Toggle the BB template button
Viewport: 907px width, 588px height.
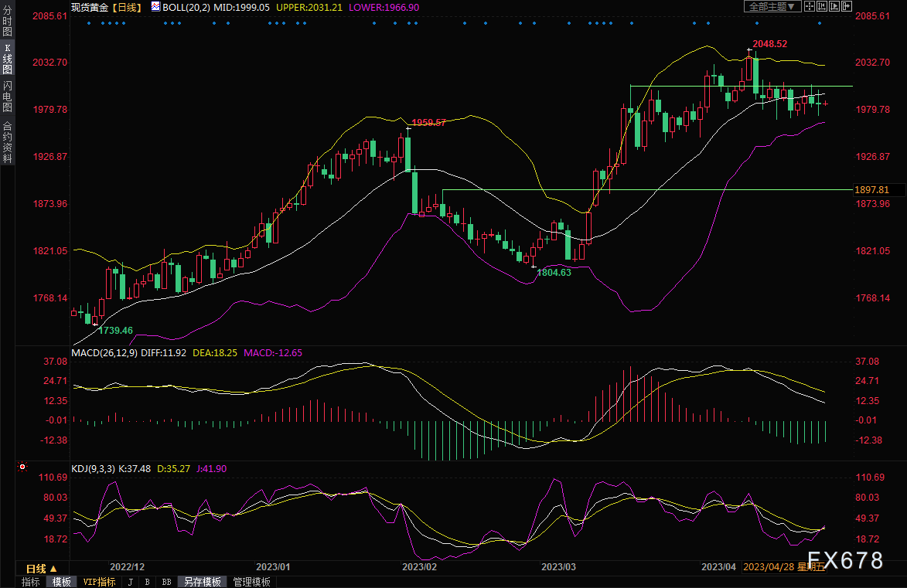pos(166,582)
